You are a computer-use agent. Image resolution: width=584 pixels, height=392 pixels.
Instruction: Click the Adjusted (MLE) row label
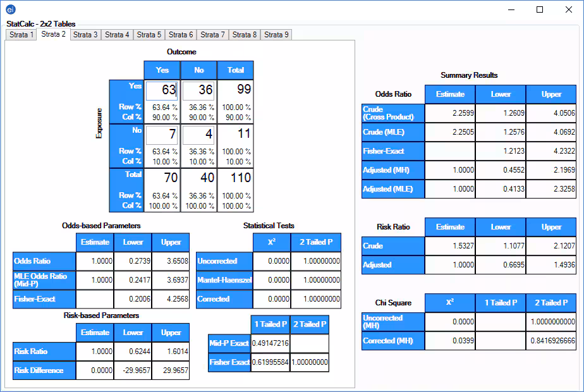click(x=393, y=189)
